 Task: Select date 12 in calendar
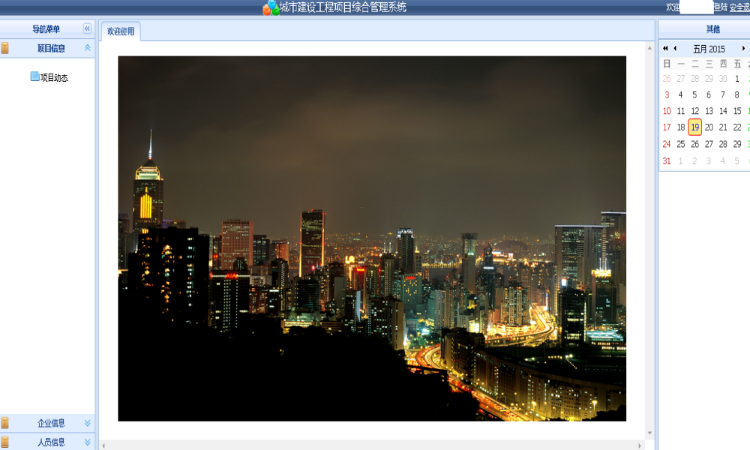click(x=695, y=111)
